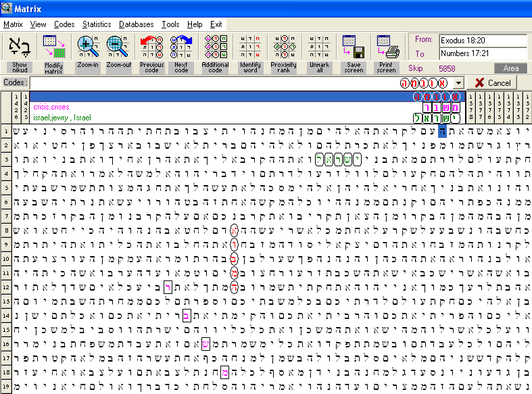Click row number 19 header
Image resolution: width=532 pixels, height=394 pixels.
(6, 387)
